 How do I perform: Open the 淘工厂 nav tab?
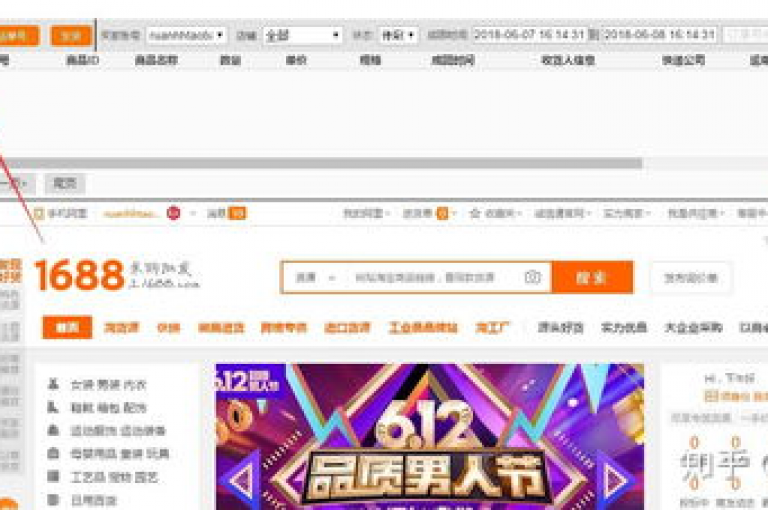(492, 327)
